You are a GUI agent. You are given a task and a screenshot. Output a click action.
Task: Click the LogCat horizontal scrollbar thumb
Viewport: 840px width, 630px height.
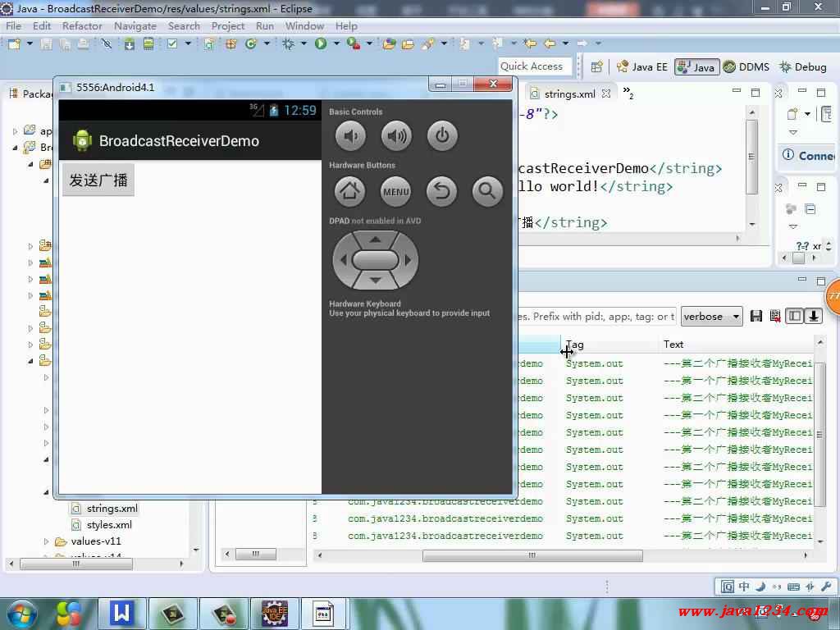tap(532, 555)
